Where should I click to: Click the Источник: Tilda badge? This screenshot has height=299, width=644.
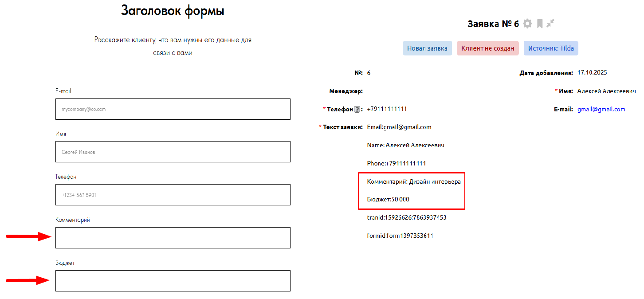point(551,48)
